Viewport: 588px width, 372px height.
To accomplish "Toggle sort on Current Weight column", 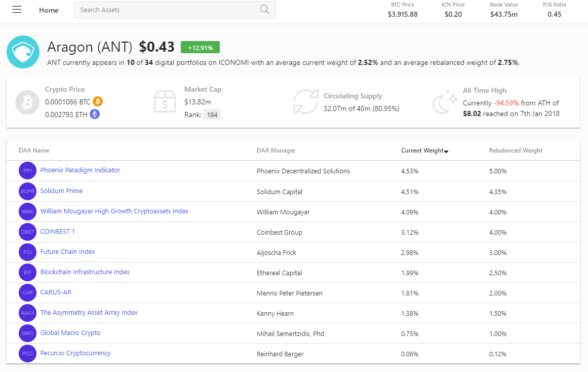I will click(x=424, y=151).
